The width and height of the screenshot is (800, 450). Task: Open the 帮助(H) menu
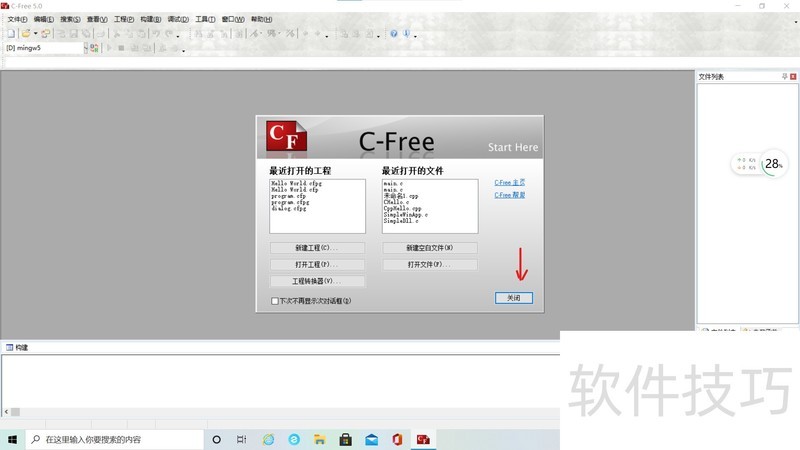coord(261,19)
